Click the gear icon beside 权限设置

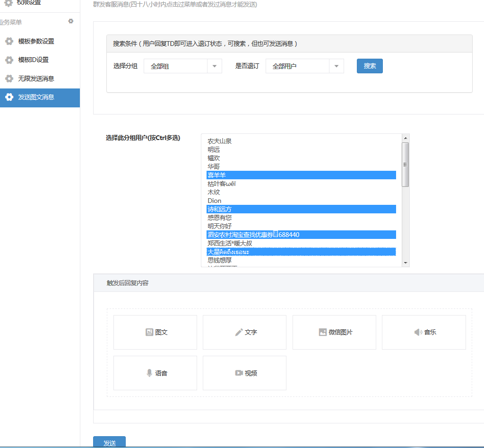point(9,3)
